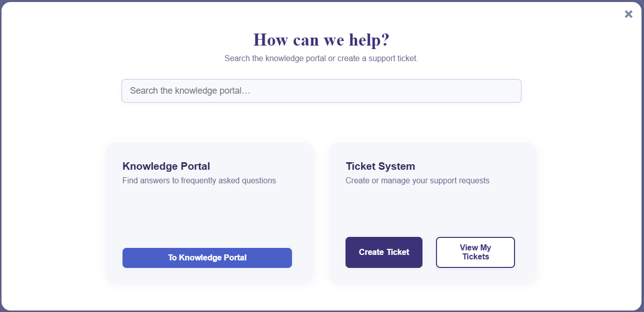Open View My Tickets
Screen dimensions: 644x312
(x=475, y=252)
